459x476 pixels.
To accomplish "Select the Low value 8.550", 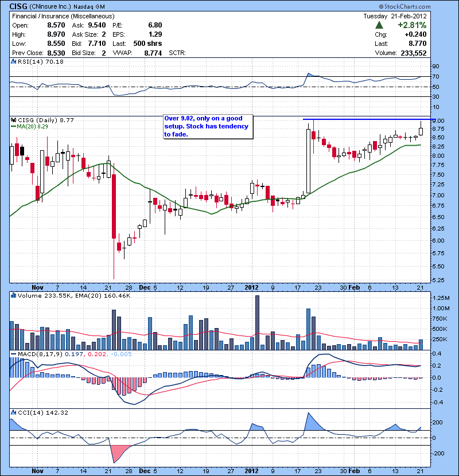I will coord(56,44).
